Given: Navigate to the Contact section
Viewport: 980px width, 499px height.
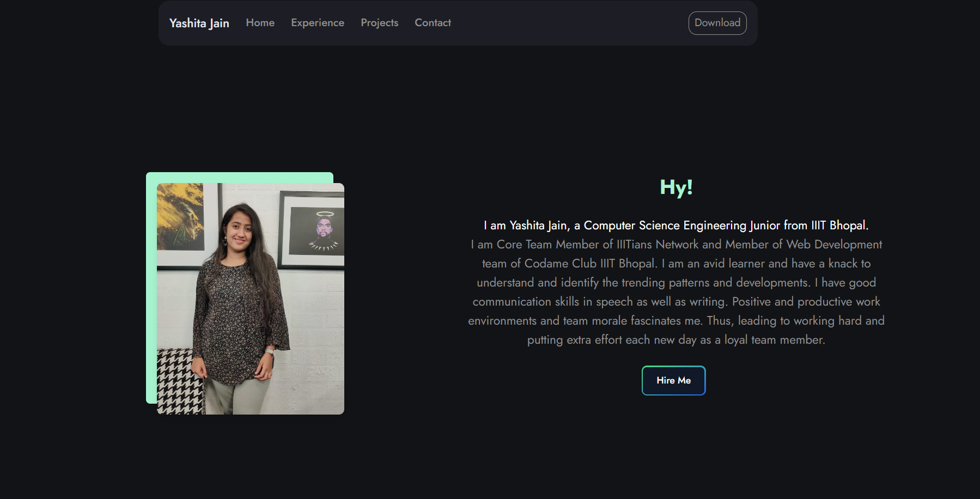Looking at the screenshot, I should click(x=433, y=23).
